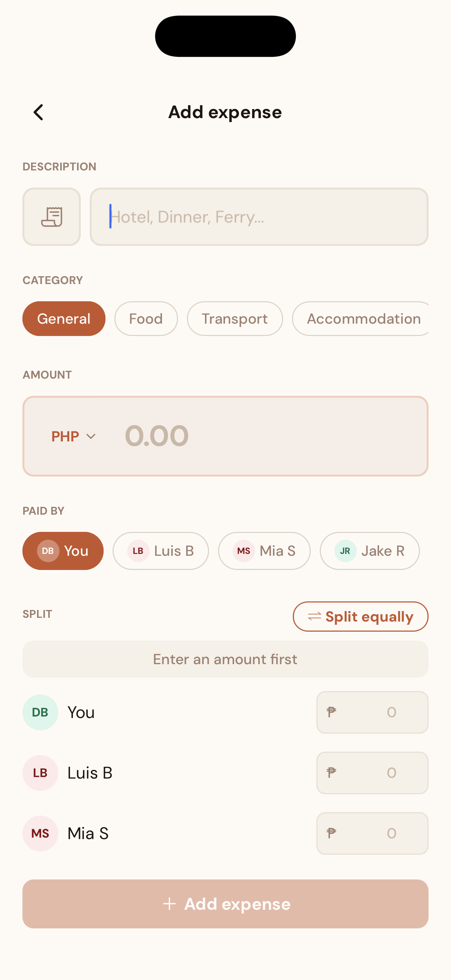451x980 pixels.
Task: Click the 0.00 amount field
Action: click(x=266, y=436)
